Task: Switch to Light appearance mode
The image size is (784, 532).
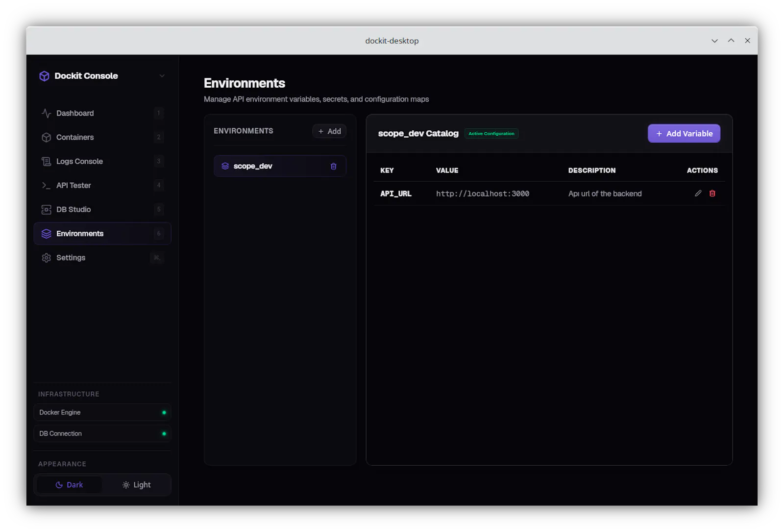Action: pyautogui.click(x=136, y=485)
